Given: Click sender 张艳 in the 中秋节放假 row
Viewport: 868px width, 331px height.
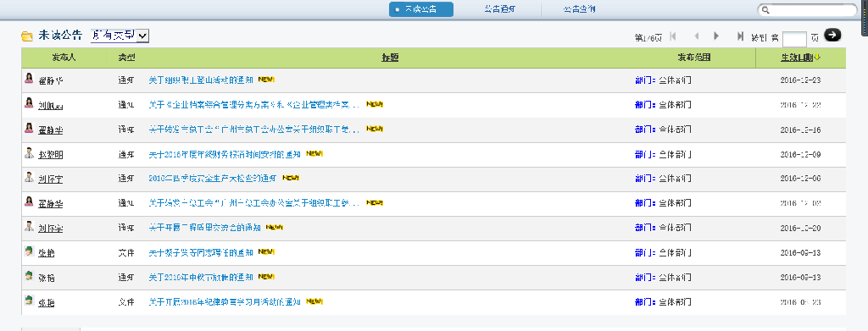Looking at the screenshot, I should pyautogui.click(x=47, y=278).
